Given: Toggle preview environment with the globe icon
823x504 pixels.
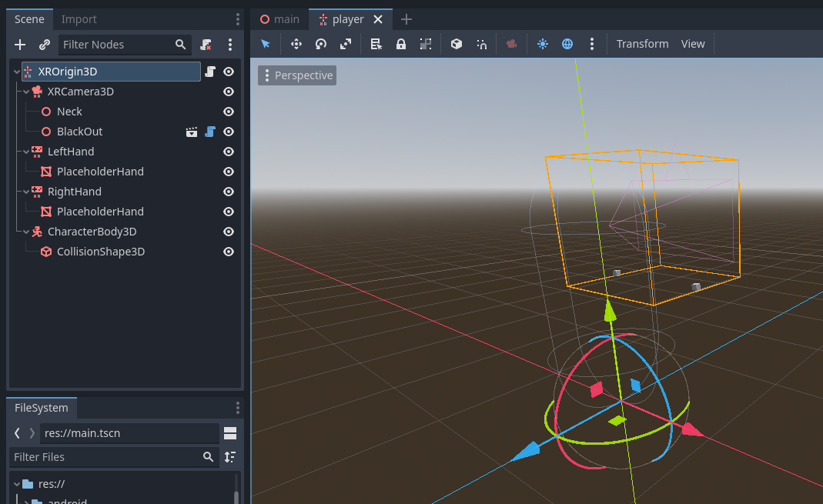Looking at the screenshot, I should pos(567,44).
